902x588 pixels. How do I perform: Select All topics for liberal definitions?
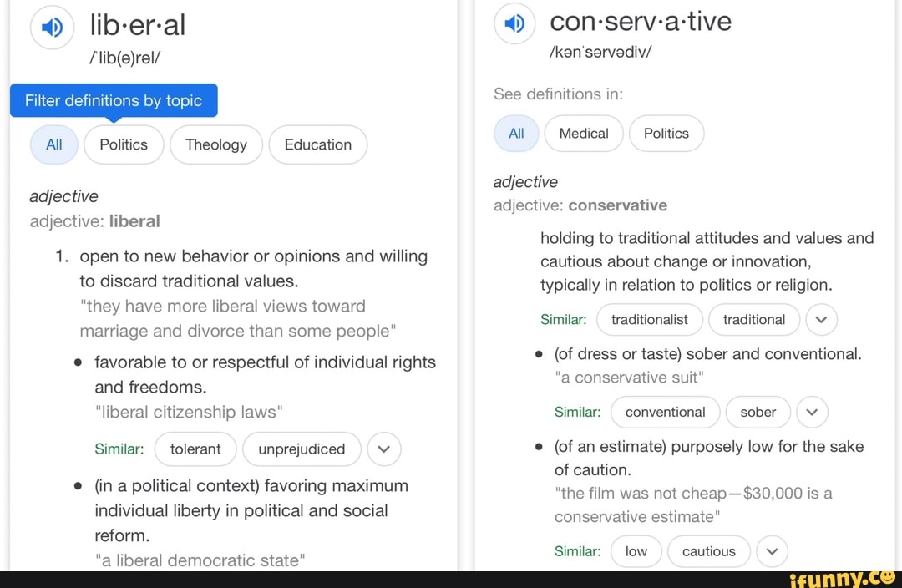point(53,144)
